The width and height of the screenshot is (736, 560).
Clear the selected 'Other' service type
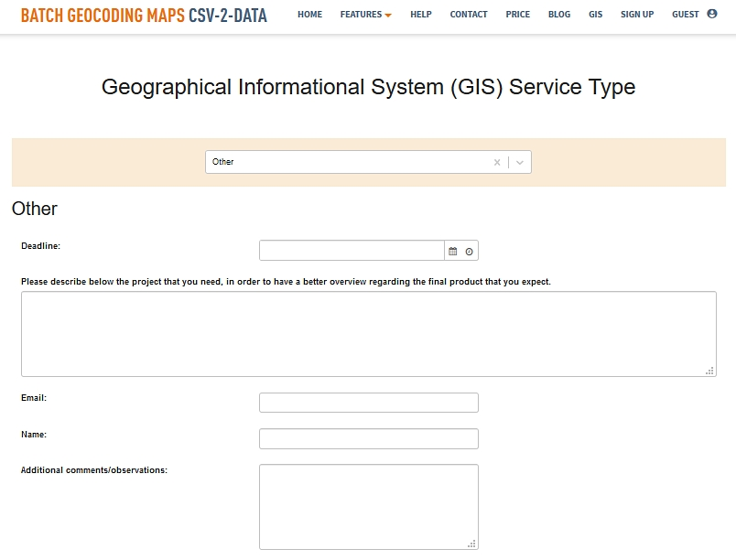pos(497,162)
